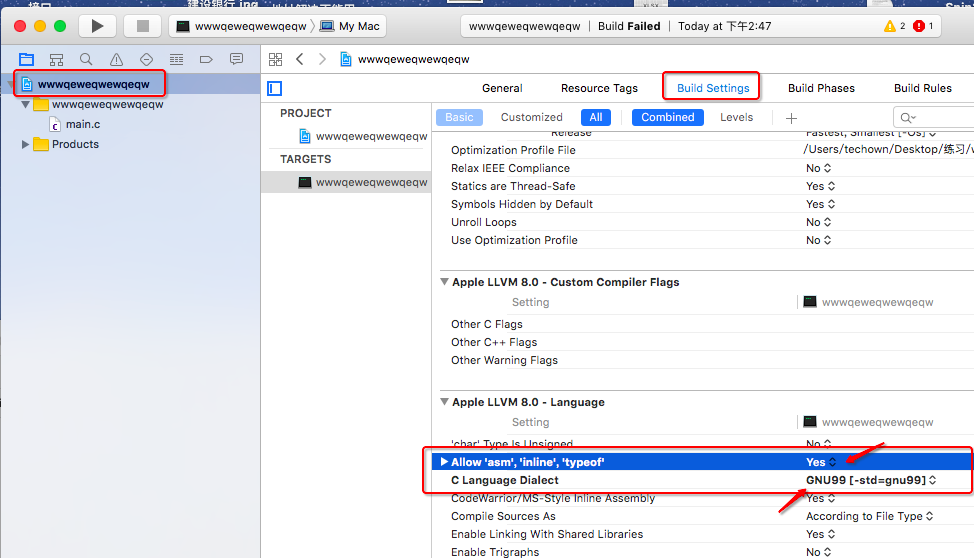Add a build setting with plus button
This screenshot has width=974, height=558.
click(x=791, y=118)
